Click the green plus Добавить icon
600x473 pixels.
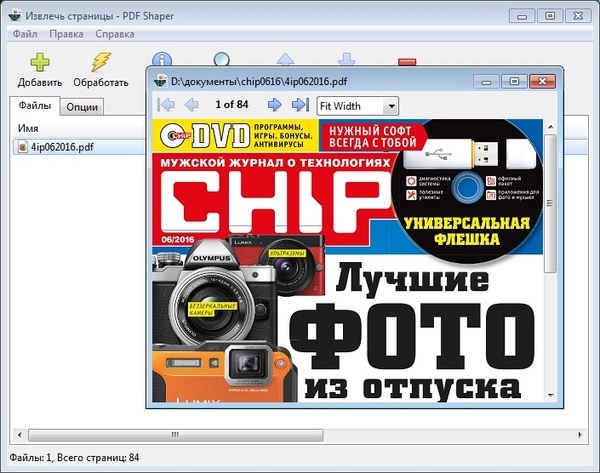click(x=40, y=62)
